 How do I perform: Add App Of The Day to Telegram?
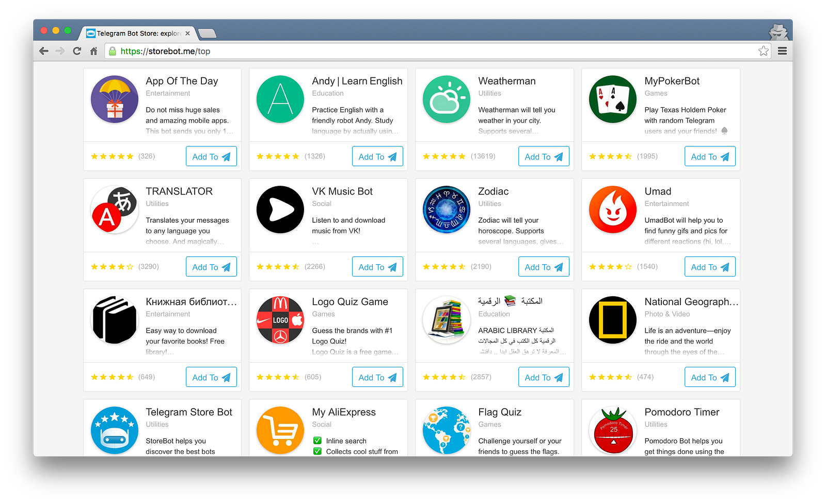click(211, 156)
